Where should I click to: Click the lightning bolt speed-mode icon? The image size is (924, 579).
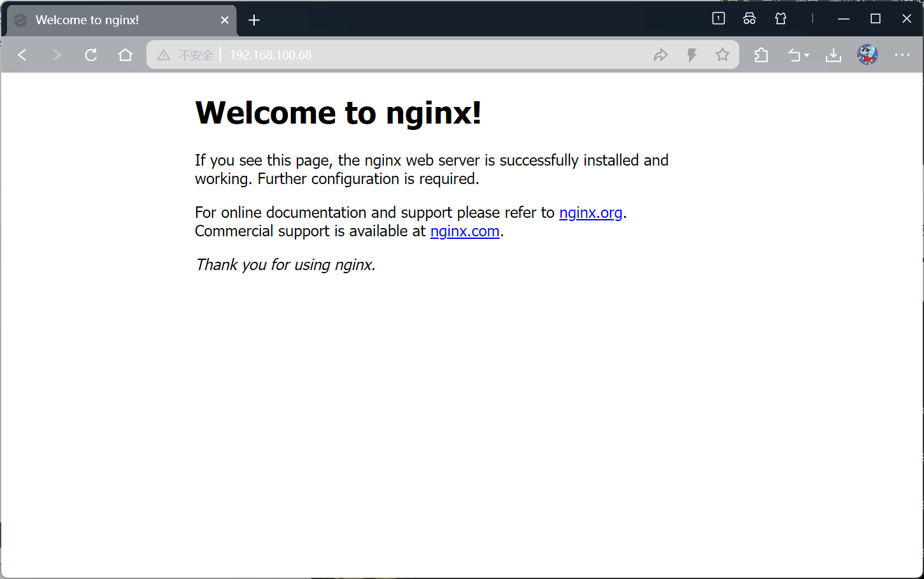click(692, 55)
